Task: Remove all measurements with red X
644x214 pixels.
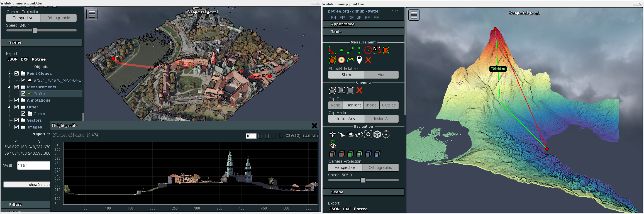Action: coord(368,60)
